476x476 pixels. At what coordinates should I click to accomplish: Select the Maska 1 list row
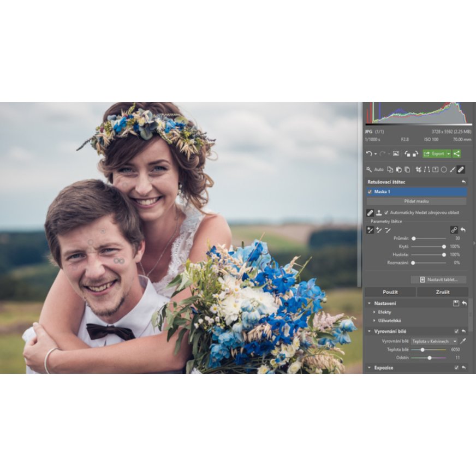pos(418,192)
